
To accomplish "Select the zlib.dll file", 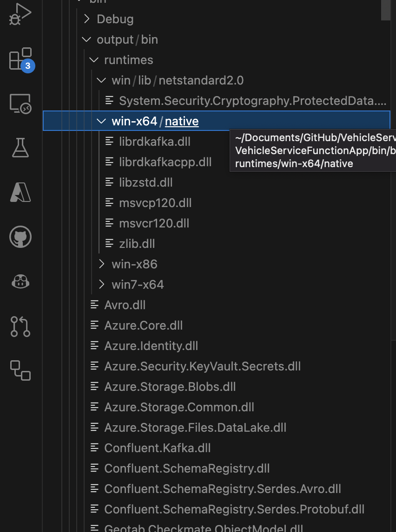I will pyautogui.click(x=137, y=243).
